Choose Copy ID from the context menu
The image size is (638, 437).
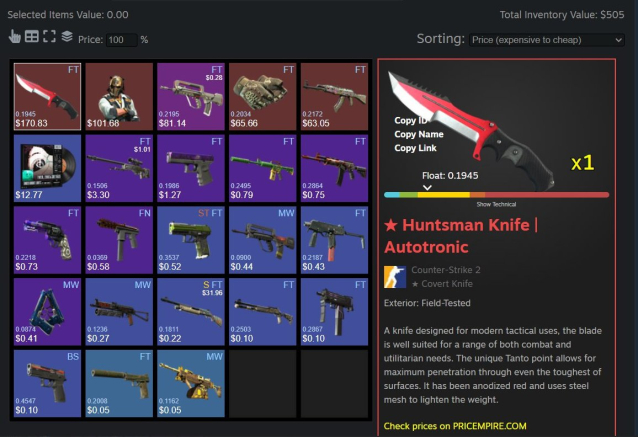(x=411, y=120)
